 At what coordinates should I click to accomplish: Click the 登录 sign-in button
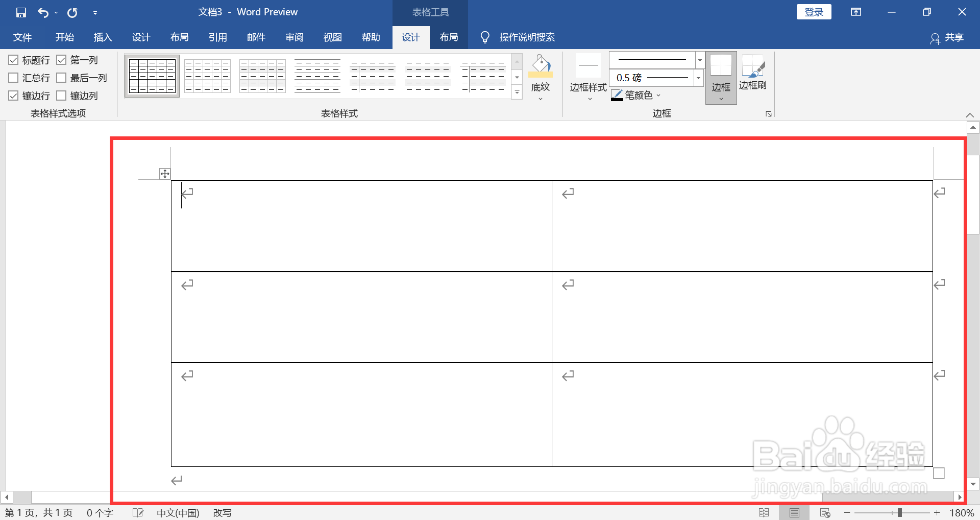(x=814, y=12)
